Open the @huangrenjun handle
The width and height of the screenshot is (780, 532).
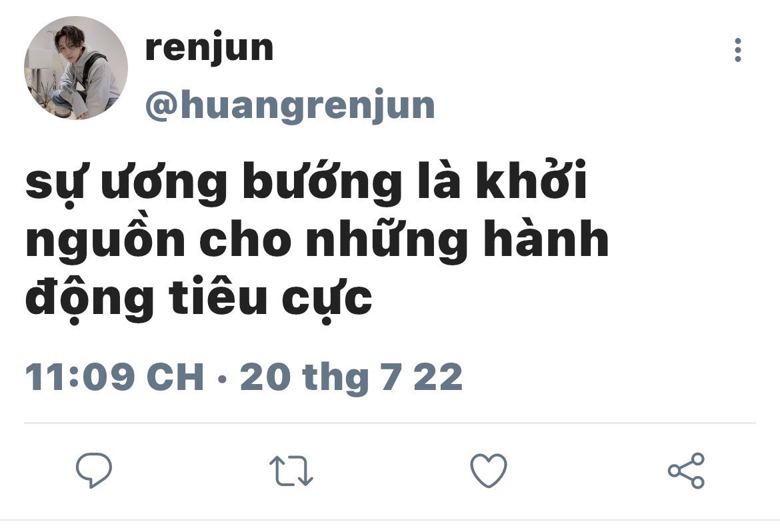click(x=290, y=105)
